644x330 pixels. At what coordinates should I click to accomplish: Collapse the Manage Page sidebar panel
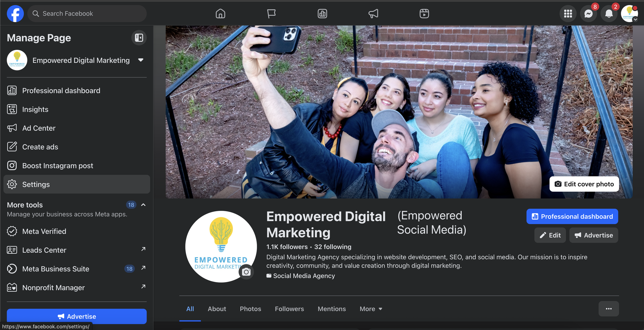tap(139, 37)
